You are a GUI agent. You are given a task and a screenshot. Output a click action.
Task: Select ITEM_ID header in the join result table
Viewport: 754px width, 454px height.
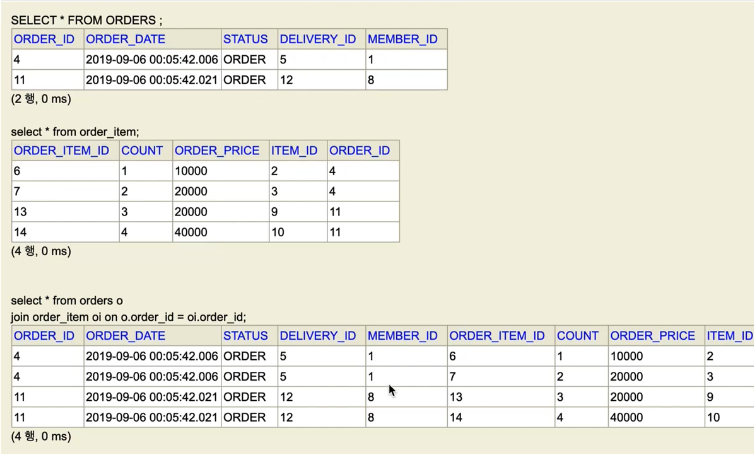point(729,336)
